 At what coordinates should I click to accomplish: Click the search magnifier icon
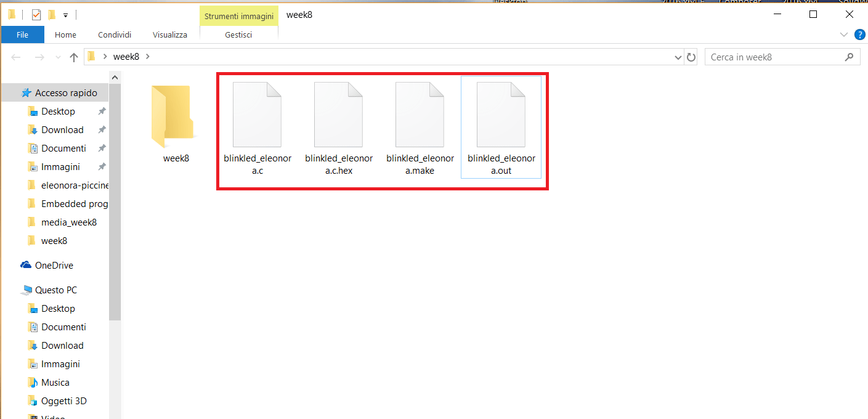849,57
